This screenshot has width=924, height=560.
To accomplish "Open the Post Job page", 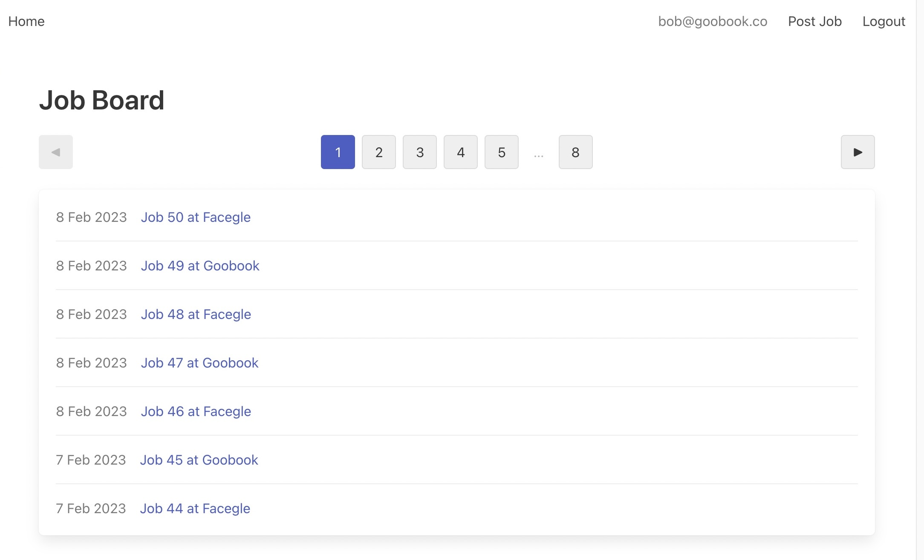I will 814,21.
